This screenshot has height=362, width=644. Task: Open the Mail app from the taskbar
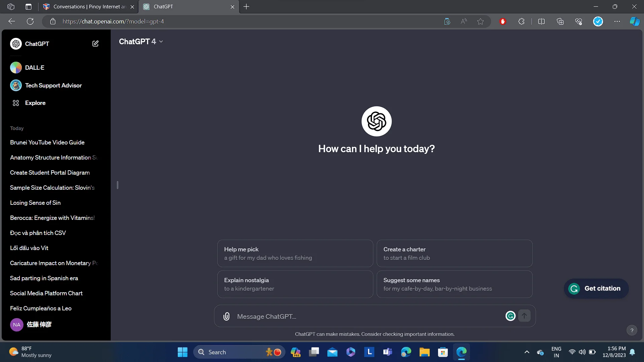coord(332,352)
